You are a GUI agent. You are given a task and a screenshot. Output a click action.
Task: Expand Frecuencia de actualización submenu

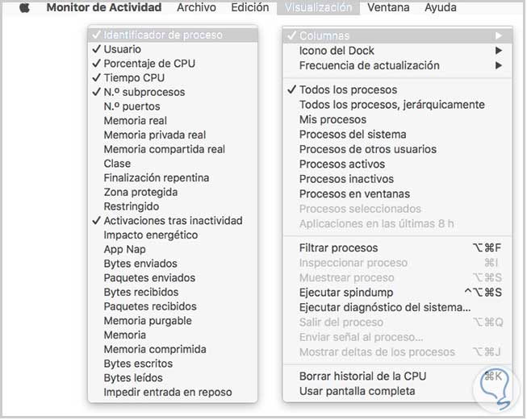click(369, 65)
